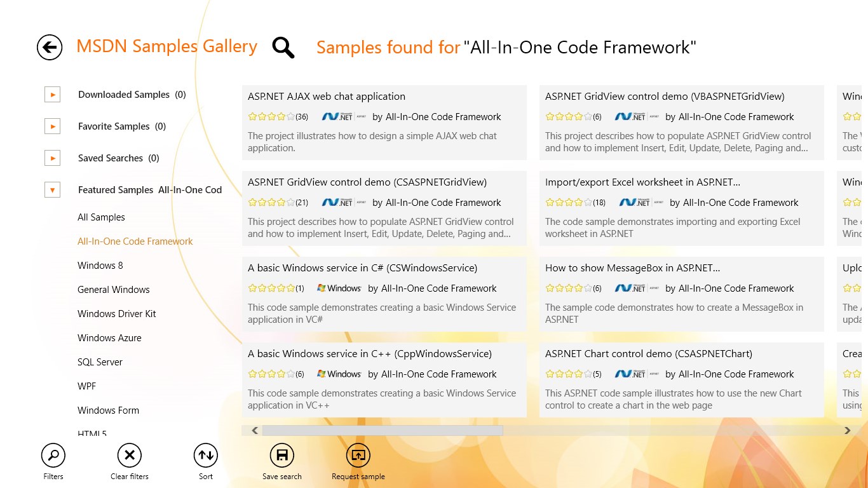Click Saved Searches (0) label
The width and height of the screenshot is (868, 488).
click(x=119, y=158)
